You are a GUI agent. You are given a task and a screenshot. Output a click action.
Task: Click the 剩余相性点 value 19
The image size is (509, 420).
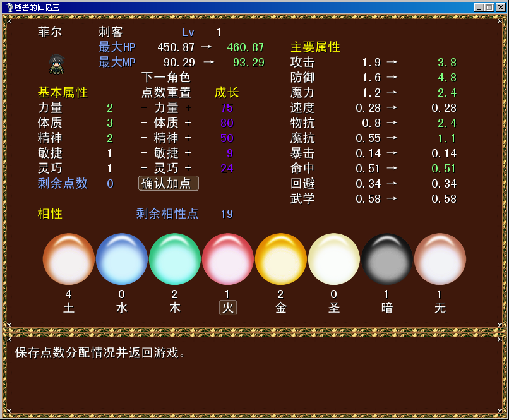tap(227, 214)
